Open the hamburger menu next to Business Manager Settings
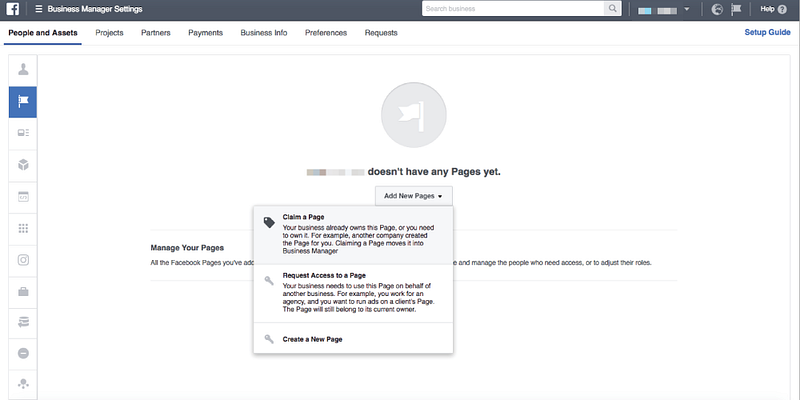This screenshot has height=400, width=800. pos(39,9)
